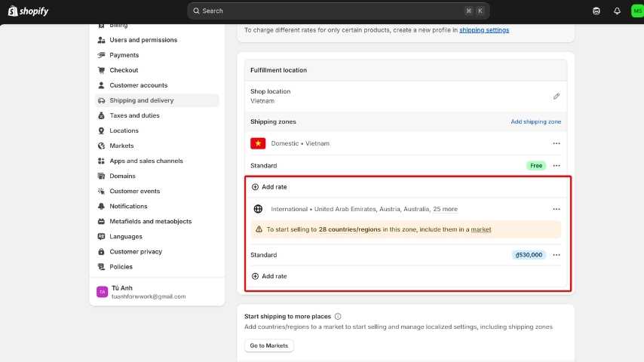Screen dimensions: 644x362
Task: Click the Apps and sales channels icon
Action: coord(102,161)
